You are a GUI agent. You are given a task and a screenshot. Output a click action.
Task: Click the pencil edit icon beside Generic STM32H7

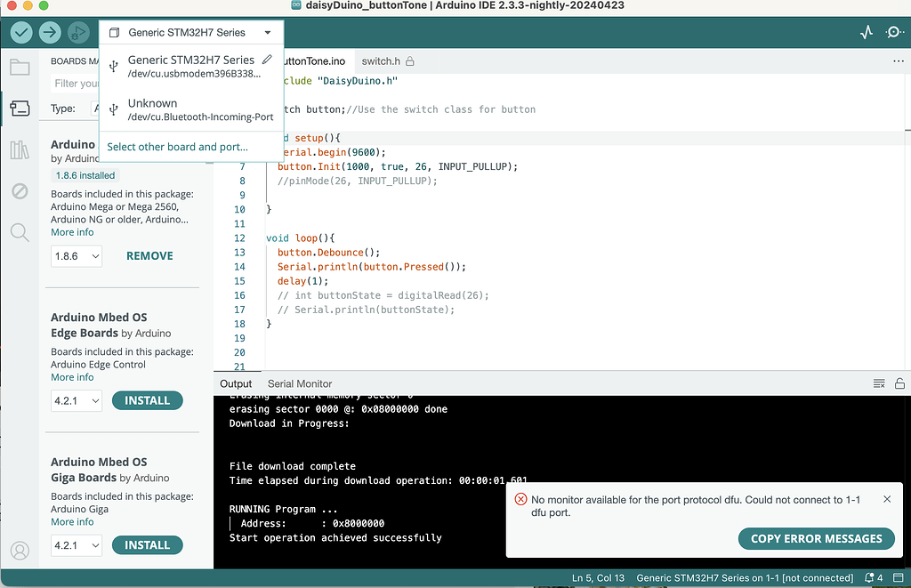pyautogui.click(x=267, y=60)
